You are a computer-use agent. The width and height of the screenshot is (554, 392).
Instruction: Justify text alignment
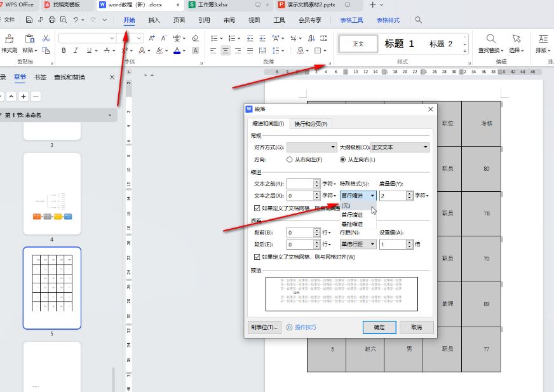point(250,51)
